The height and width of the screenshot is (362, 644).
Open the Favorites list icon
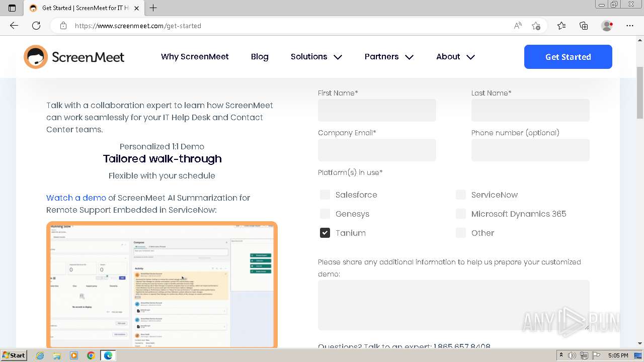tap(561, 26)
